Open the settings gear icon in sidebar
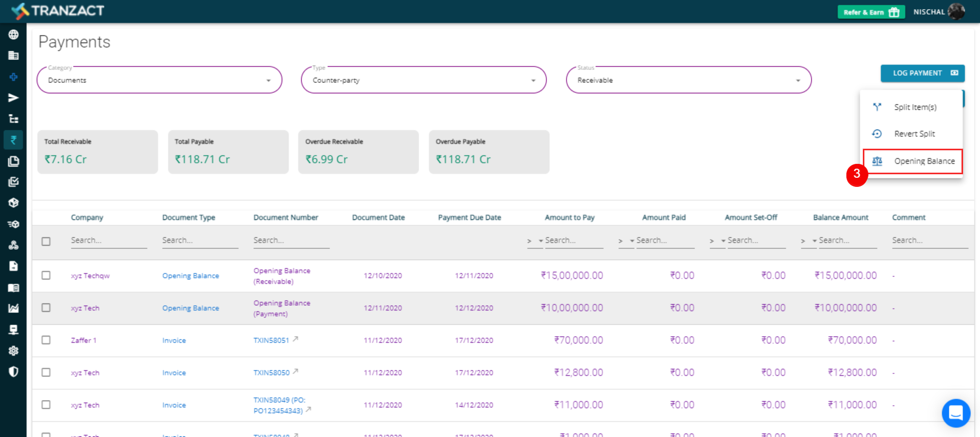 pyautogui.click(x=13, y=350)
